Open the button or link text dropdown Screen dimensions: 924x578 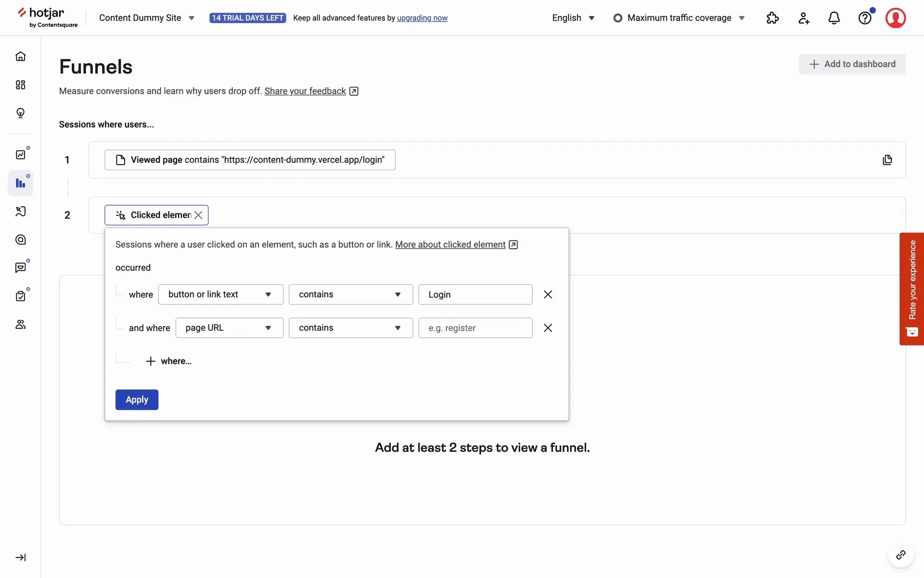pyautogui.click(x=220, y=294)
